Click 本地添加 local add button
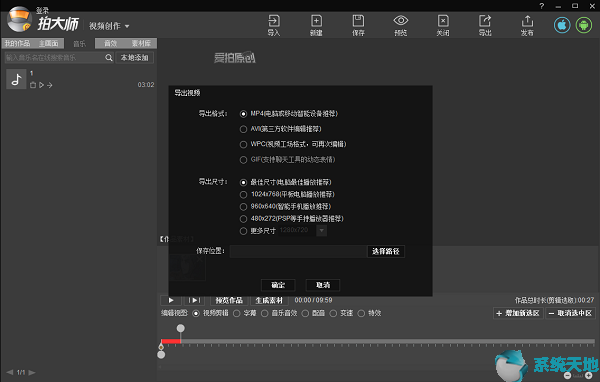The height and width of the screenshot is (382, 600). tap(135, 57)
